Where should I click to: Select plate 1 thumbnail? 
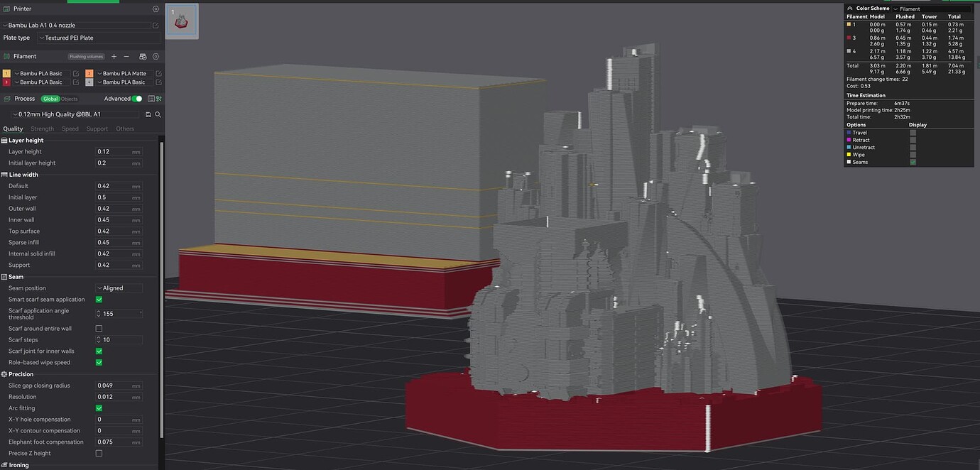tap(183, 21)
